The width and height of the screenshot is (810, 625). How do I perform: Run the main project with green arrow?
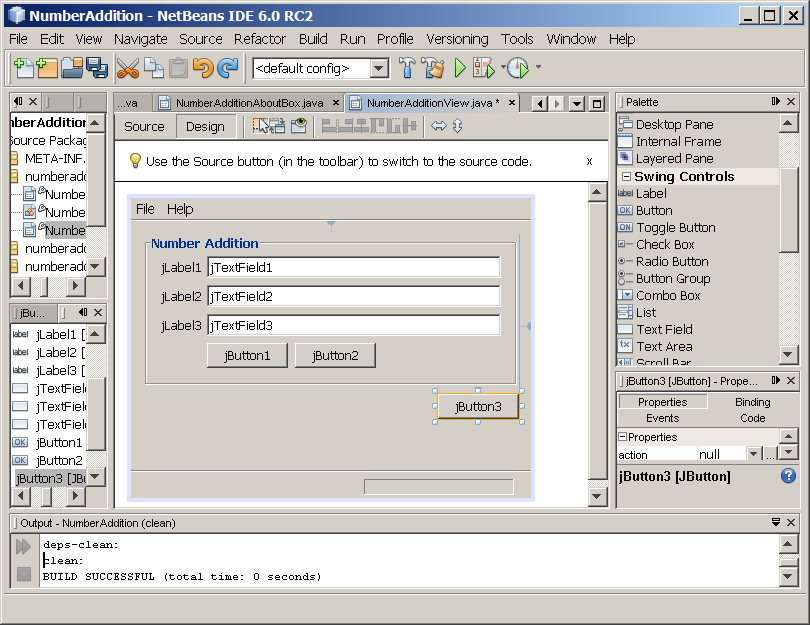459,68
